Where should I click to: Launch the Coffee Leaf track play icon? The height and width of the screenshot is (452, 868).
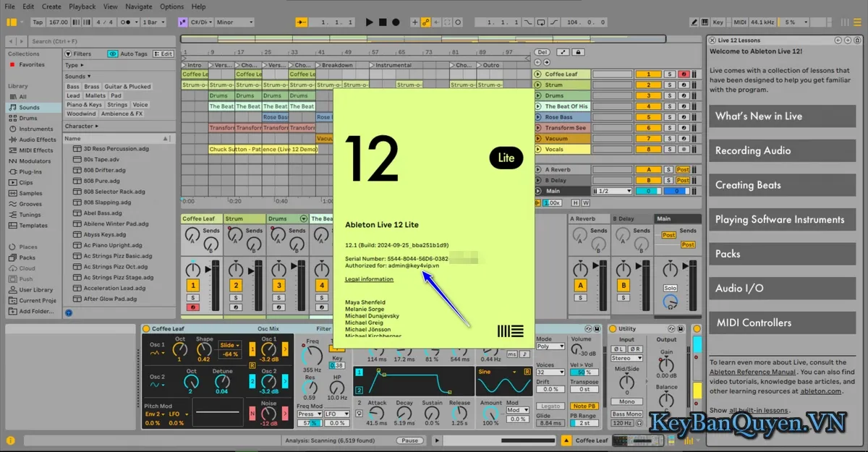coord(537,74)
